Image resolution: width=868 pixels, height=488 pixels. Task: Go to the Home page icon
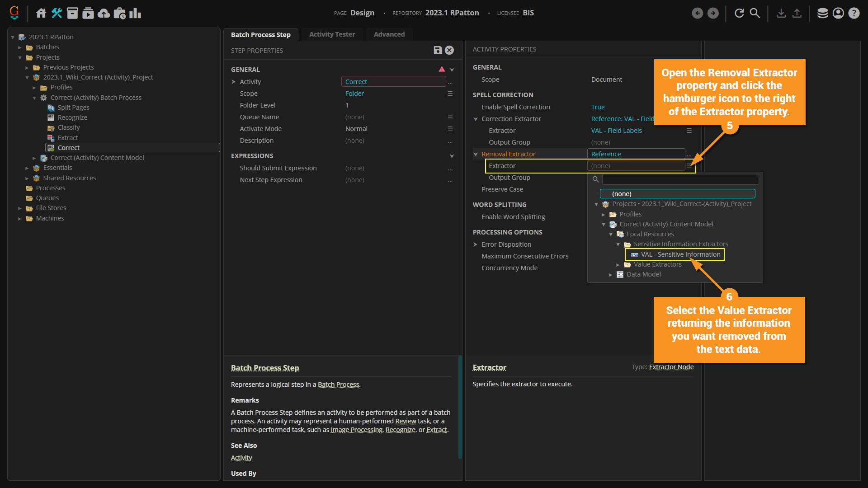[x=41, y=13]
